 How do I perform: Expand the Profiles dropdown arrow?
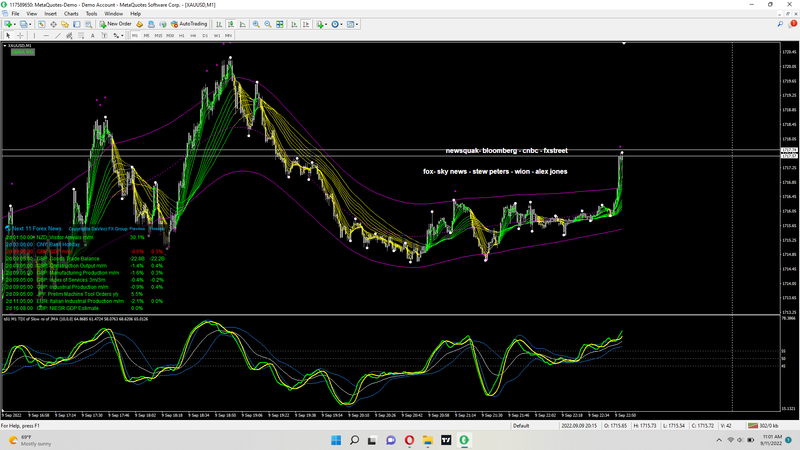(x=30, y=24)
